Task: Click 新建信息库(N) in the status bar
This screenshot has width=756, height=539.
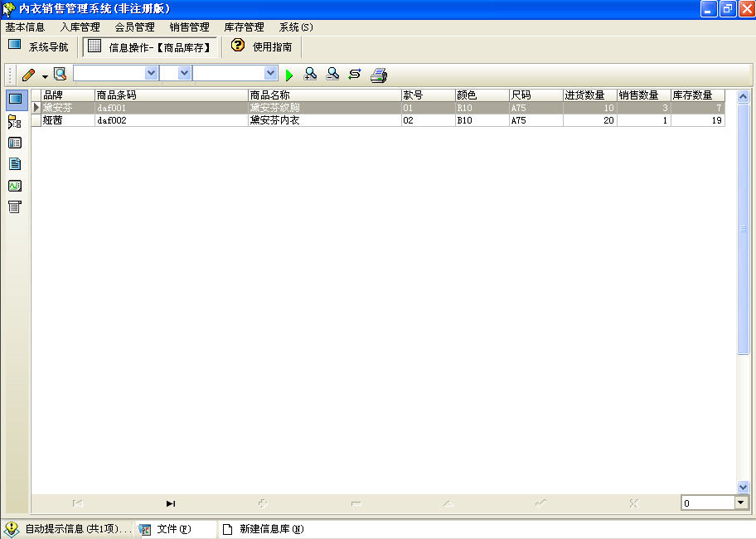Action: coord(264,527)
